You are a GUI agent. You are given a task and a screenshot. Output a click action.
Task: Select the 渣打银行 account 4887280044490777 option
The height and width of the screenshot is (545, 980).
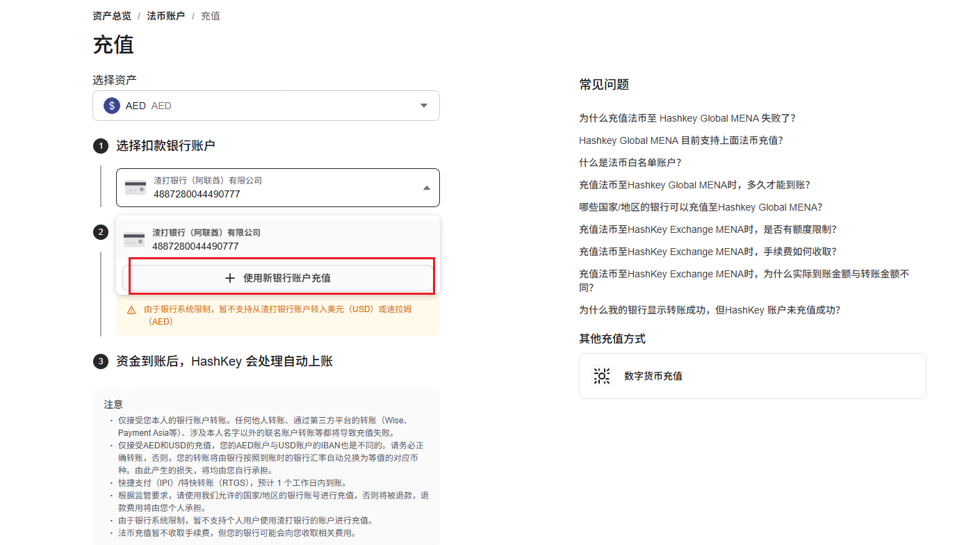pos(278,240)
